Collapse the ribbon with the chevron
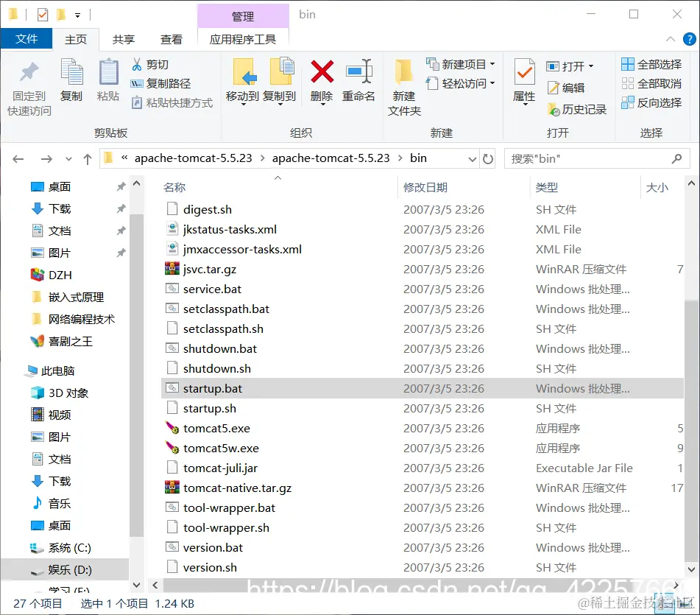Viewport: 700px width, 615px height. click(669, 38)
